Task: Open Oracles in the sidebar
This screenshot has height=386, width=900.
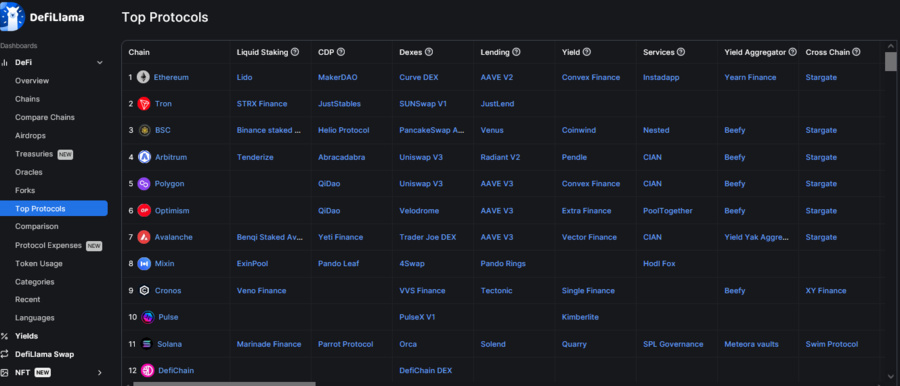Action: coord(29,172)
